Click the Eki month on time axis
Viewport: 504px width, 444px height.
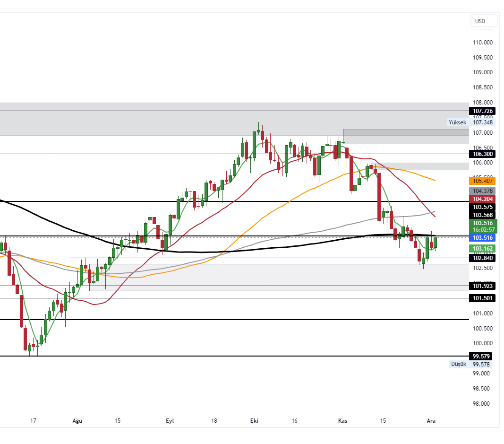point(254,420)
